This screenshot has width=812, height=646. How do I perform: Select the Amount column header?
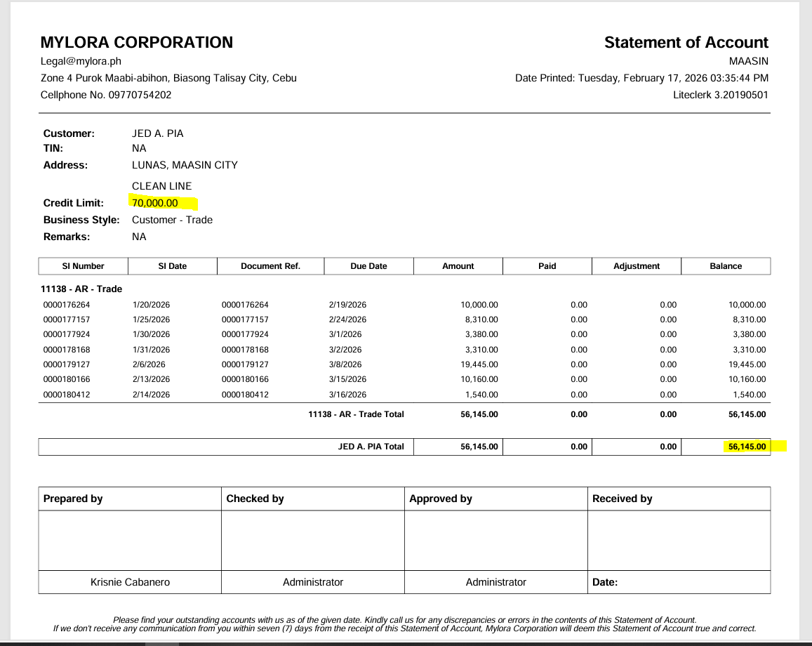[458, 266]
